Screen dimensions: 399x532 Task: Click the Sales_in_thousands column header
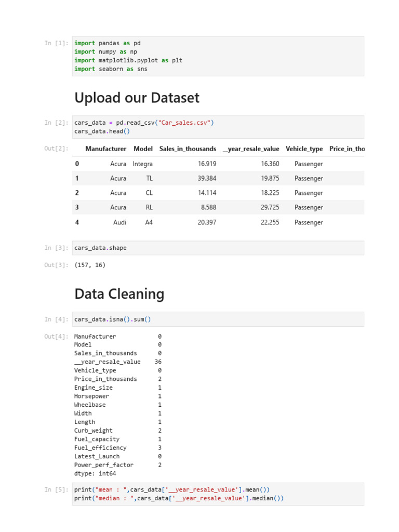pyautogui.click(x=188, y=149)
